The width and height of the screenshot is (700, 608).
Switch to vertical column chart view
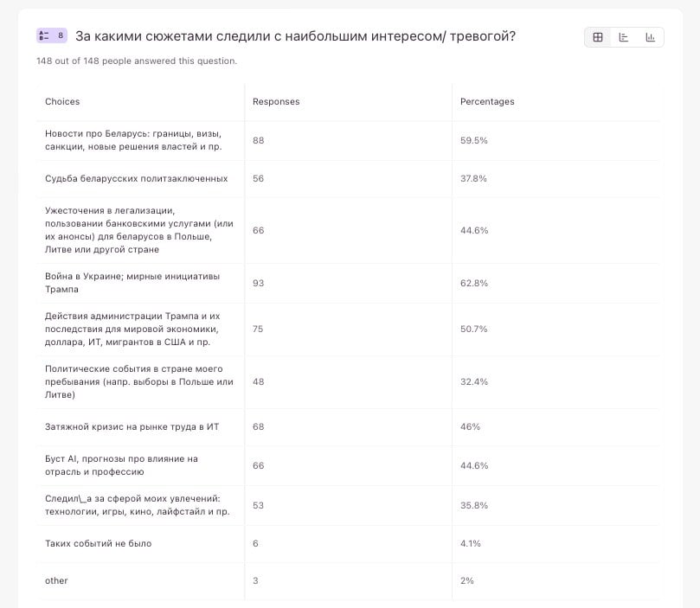(650, 37)
